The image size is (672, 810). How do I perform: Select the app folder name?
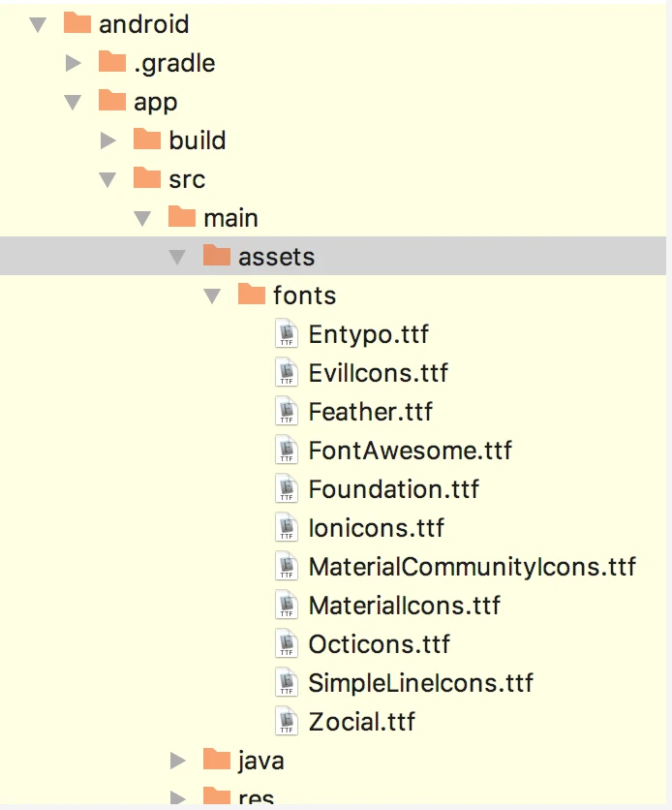pyautogui.click(x=155, y=103)
